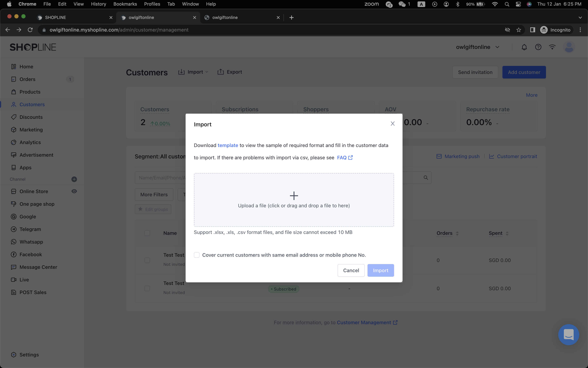Open the live chat bubble widget
Screen dimensions: 588x368
coord(569,334)
